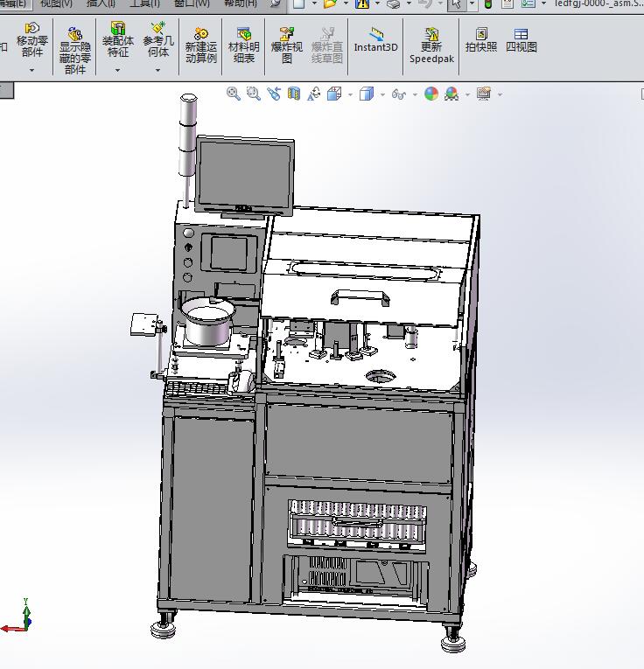Select the cover handle on the machine hood
Screen dimensions: 644x669
pyautogui.click(x=360, y=297)
